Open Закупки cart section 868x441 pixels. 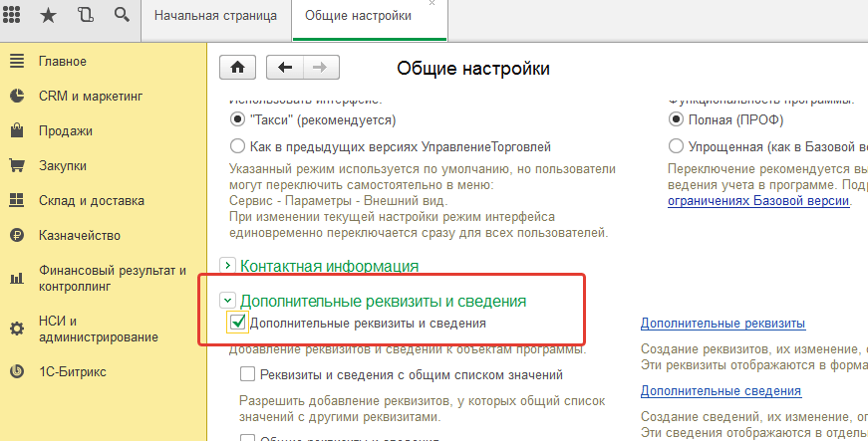(x=62, y=165)
